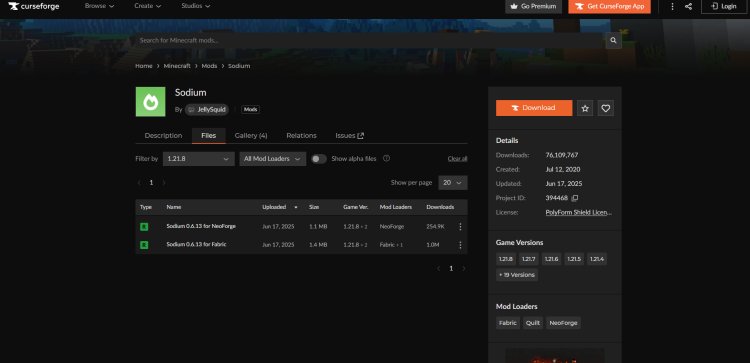The image size is (750, 363).
Task: Go to Mods breadcrumb
Action: click(209, 66)
